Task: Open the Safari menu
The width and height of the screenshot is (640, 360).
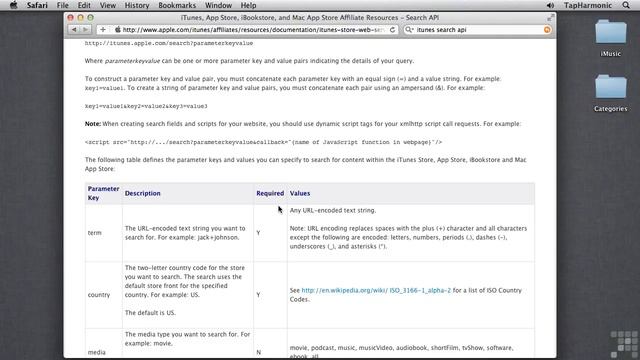Action: [x=37, y=5]
